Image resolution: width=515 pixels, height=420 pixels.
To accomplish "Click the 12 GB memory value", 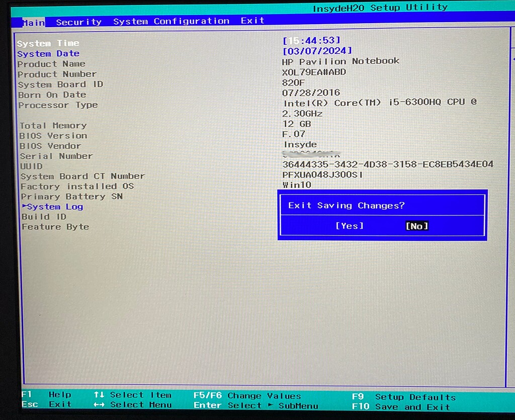I will (x=297, y=124).
